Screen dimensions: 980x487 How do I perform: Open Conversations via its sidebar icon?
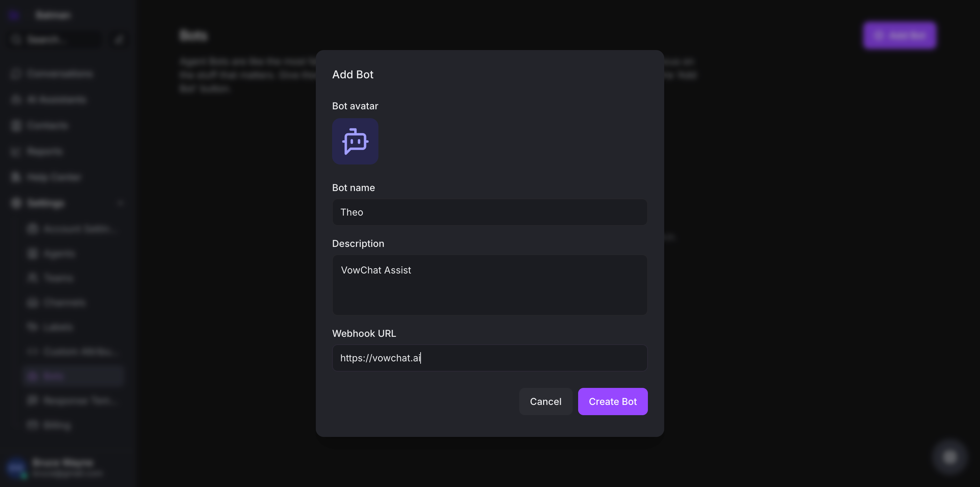(x=16, y=74)
